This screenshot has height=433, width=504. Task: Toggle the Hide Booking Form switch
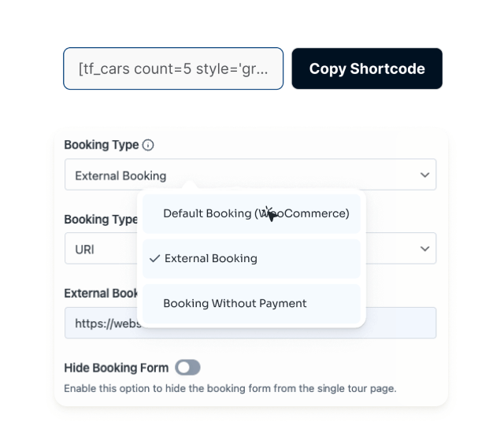tap(187, 368)
